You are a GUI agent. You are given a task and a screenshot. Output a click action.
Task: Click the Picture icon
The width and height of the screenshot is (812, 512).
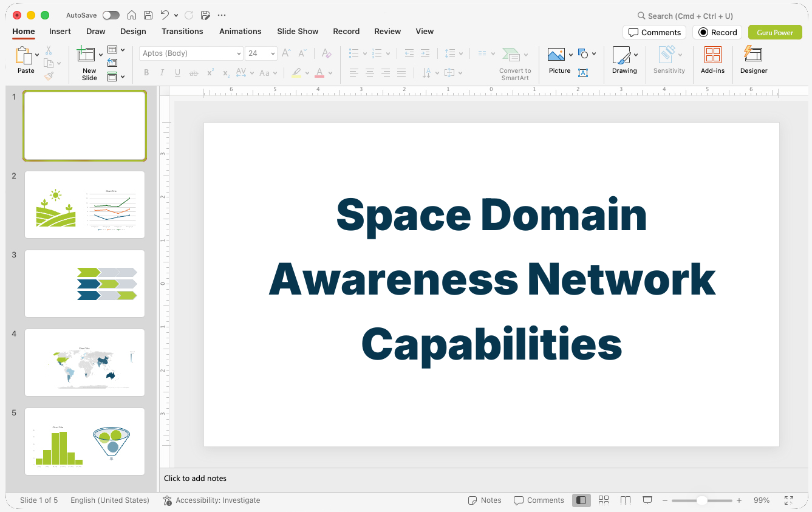click(x=556, y=55)
